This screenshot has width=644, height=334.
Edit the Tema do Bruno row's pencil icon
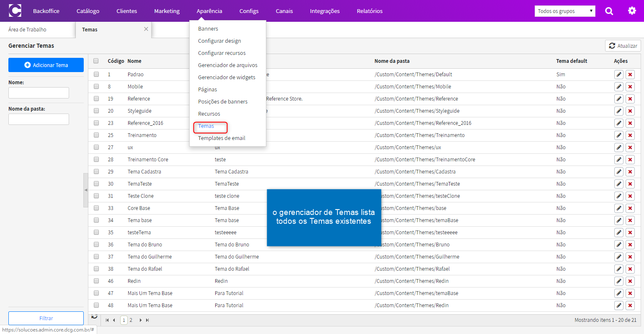coord(618,245)
